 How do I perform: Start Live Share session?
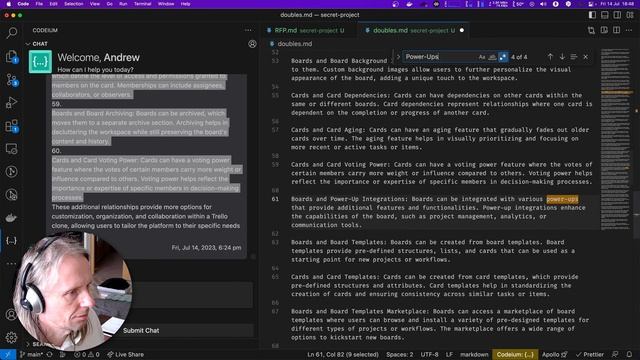(x=125, y=354)
